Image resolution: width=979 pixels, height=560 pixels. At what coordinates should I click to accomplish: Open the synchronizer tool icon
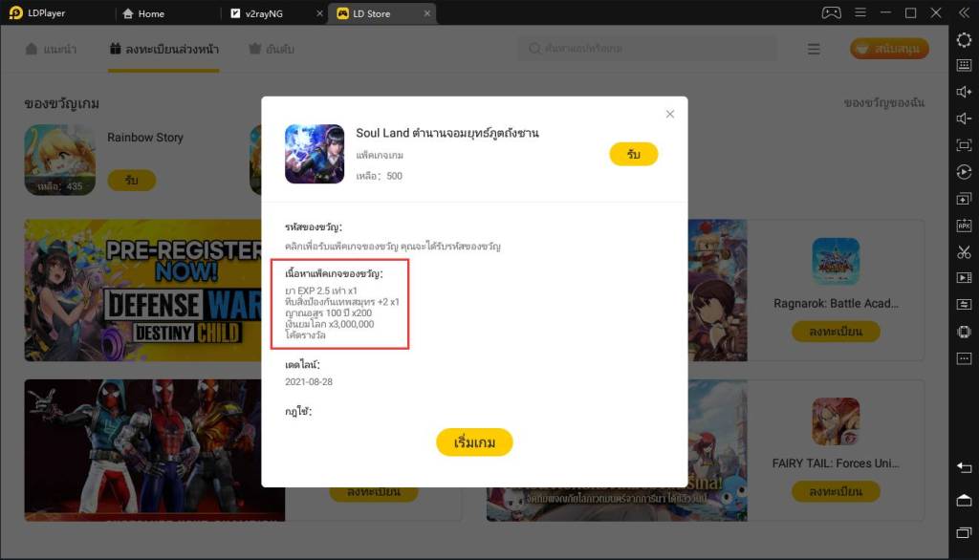964,305
